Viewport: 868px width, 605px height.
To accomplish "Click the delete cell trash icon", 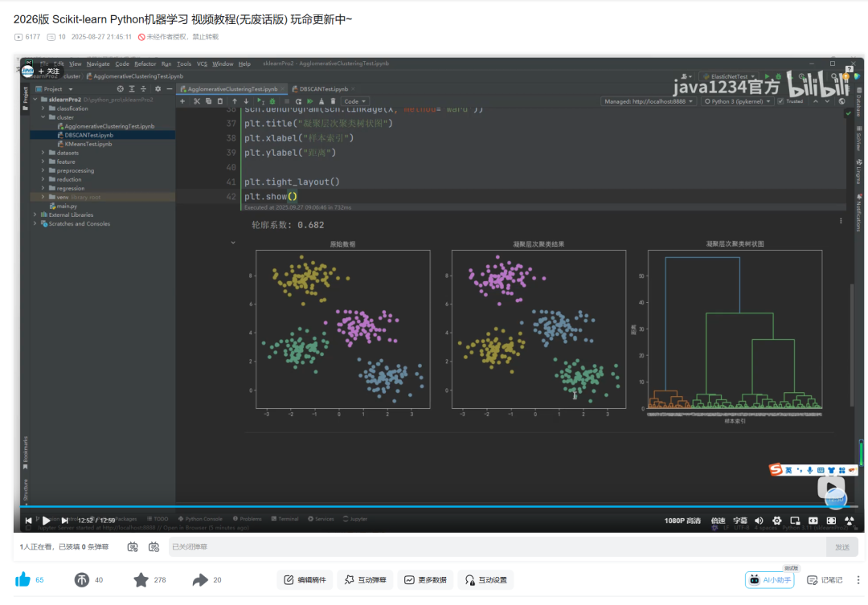I will click(334, 101).
